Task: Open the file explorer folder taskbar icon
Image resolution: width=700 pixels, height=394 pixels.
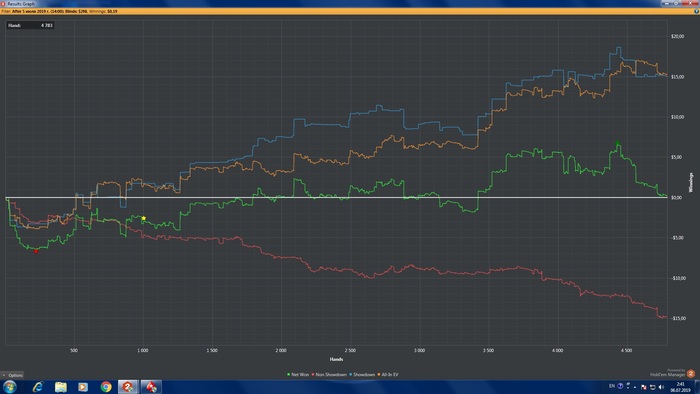Action: click(x=61, y=386)
